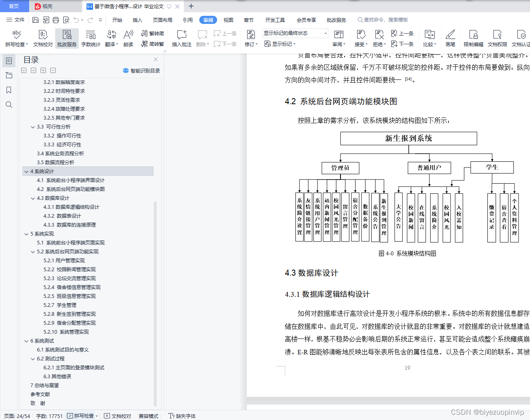Switch to the 页面布局 ribbon tab
The height and width of the screenshot is (420, 530).
(162, 19)
